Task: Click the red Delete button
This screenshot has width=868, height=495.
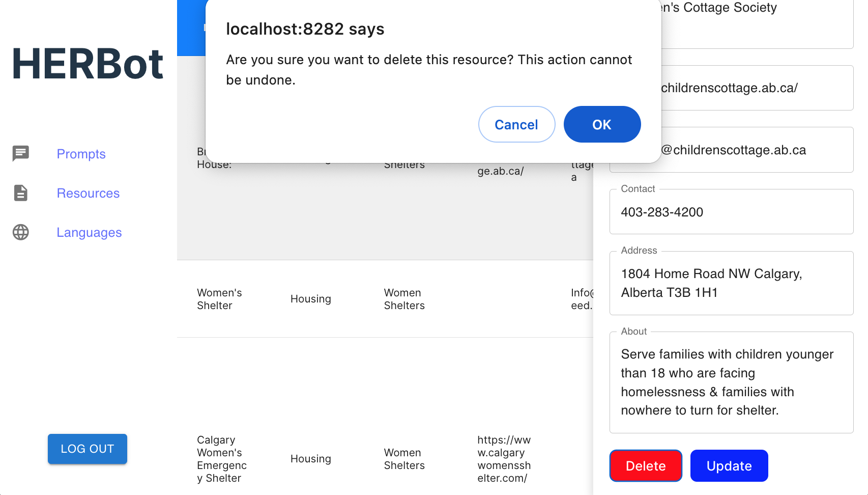Action: pos(645,465)
